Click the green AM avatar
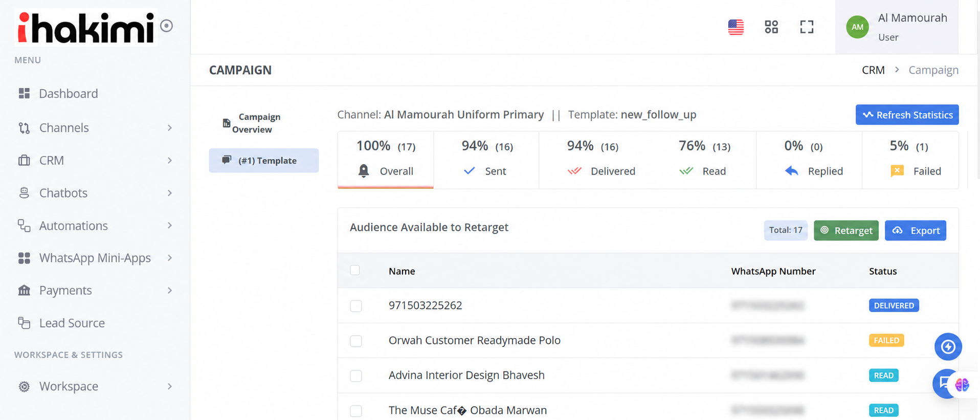Image resolution: width=980 pixels, height=420 pixels. click(x=857, y=27)
